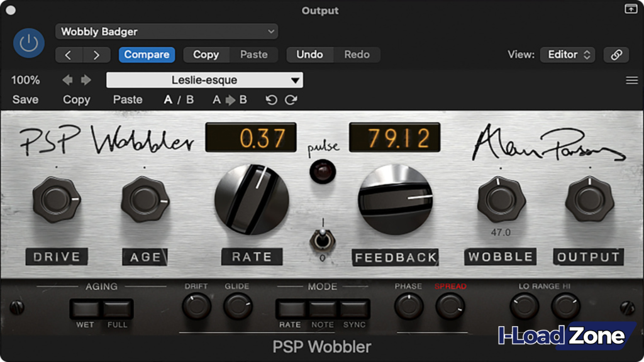Image resolution: width=644 pixels, height=362 pixels.
Task: Adjust the red Spread control
Action: [x=452, y=308]
